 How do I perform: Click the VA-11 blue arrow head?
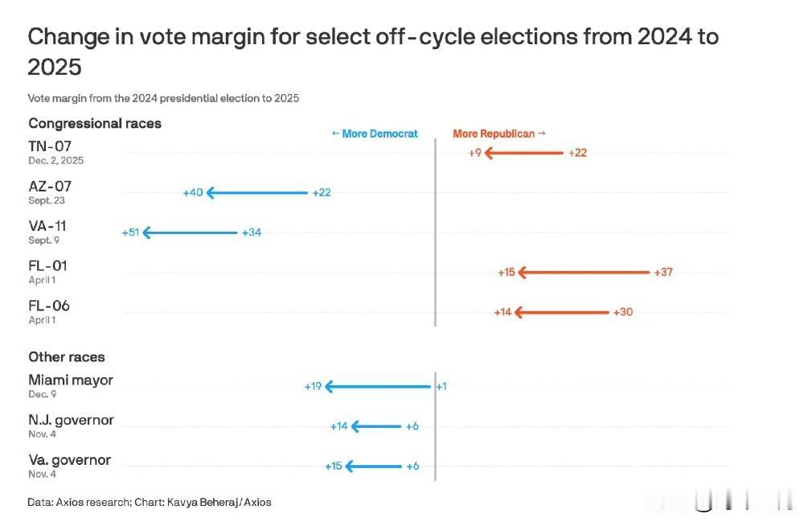pos(146,232)
